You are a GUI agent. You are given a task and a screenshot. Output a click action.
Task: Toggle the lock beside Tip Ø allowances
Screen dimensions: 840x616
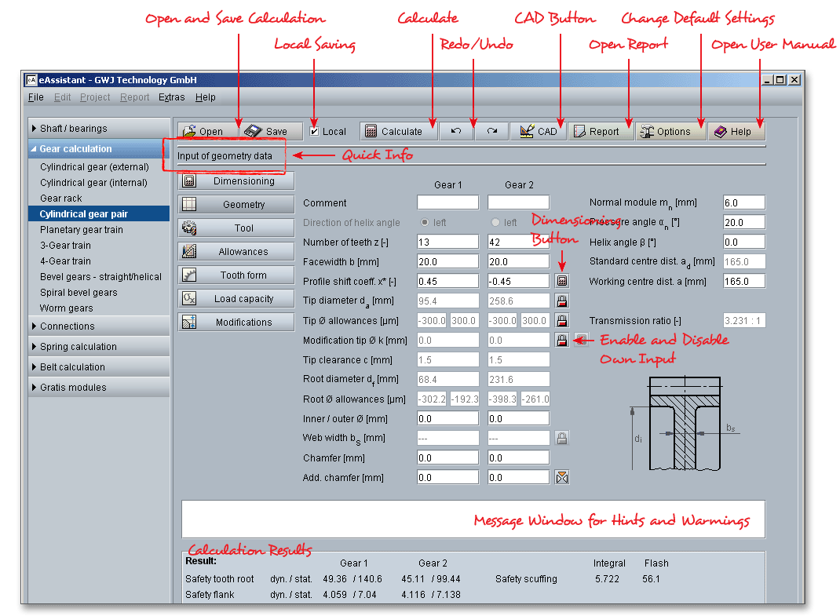tap(561, 320)
